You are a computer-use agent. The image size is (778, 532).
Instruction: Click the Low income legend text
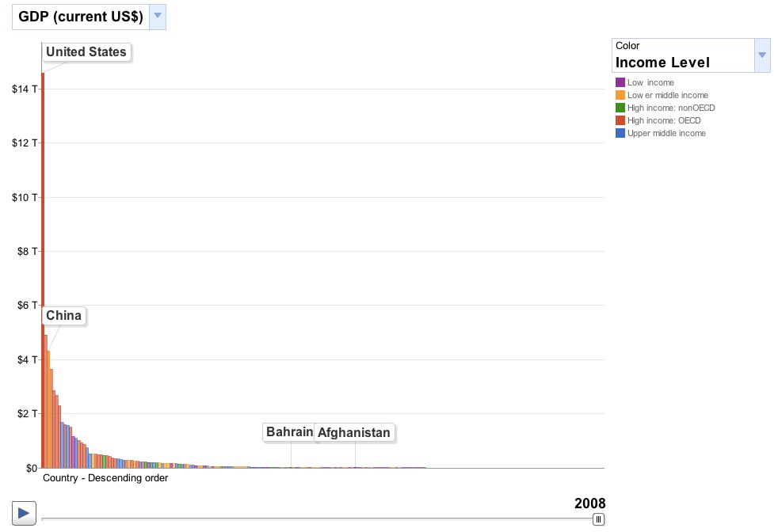(x=650, y=82)
